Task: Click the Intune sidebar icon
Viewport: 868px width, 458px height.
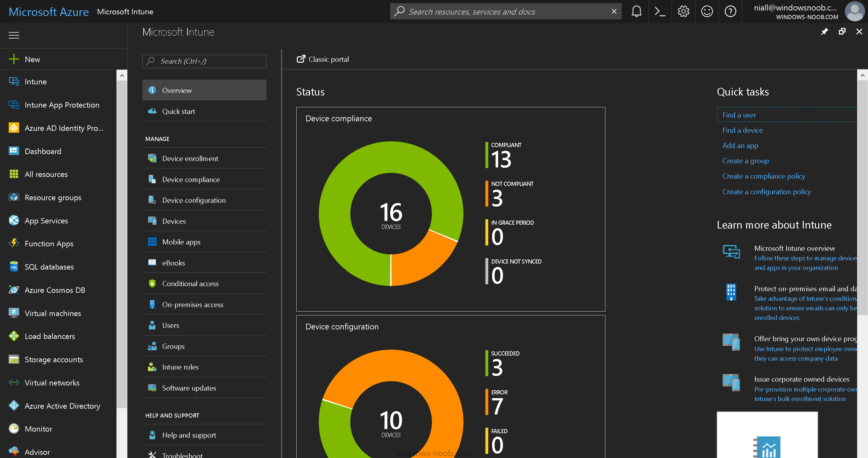Action: click(x=14, y=81)
